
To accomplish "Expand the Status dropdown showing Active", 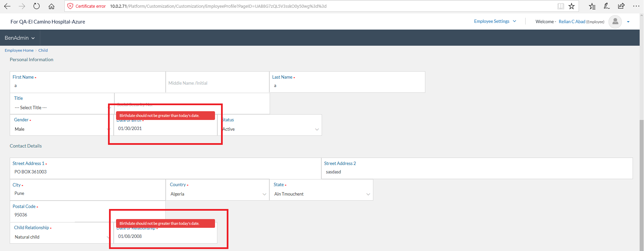I will point(270,129).
